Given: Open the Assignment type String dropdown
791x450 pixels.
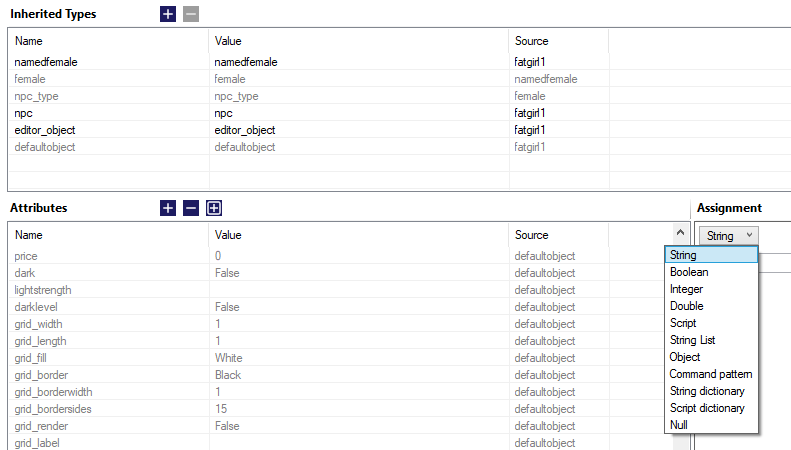Looking at the screenshot, I should tap(727, 236).
